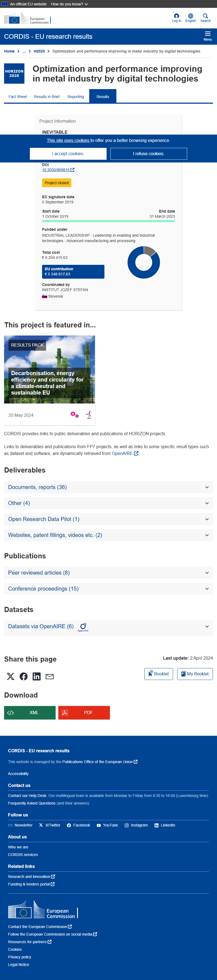This screenshot has height=980, width=217.
Task: Expand 'How do you know?' dropdown
Action: [69, 4]
